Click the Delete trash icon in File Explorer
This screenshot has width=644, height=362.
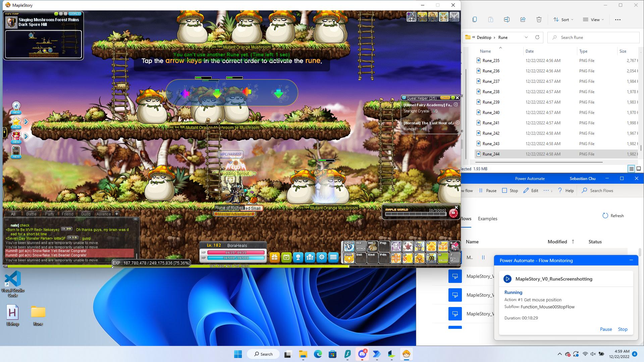(x=539, y=19)
